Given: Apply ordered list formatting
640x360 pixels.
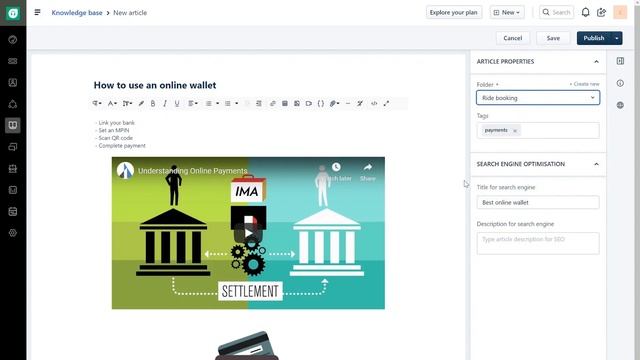Looking at the screenshot, I should [x=209, y=104].
